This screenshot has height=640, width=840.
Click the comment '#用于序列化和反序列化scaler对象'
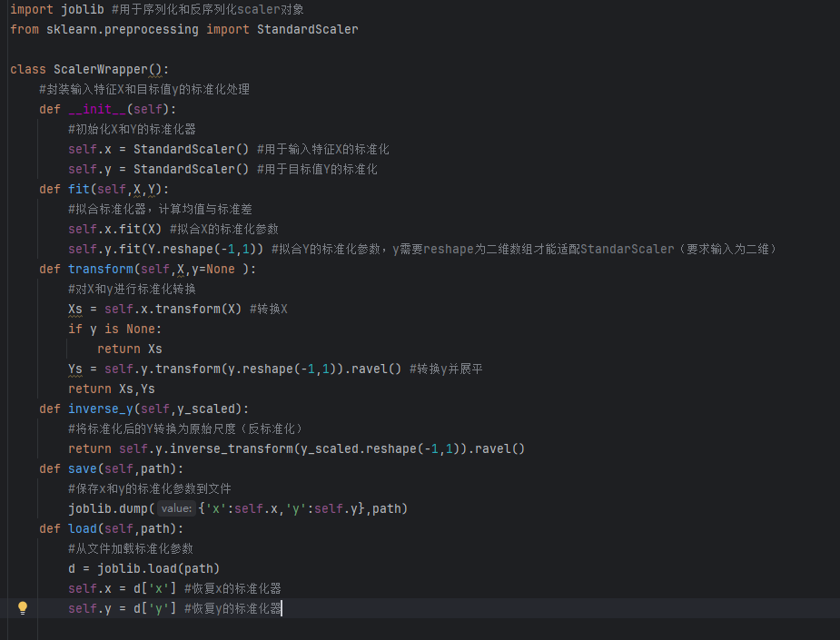208,9
